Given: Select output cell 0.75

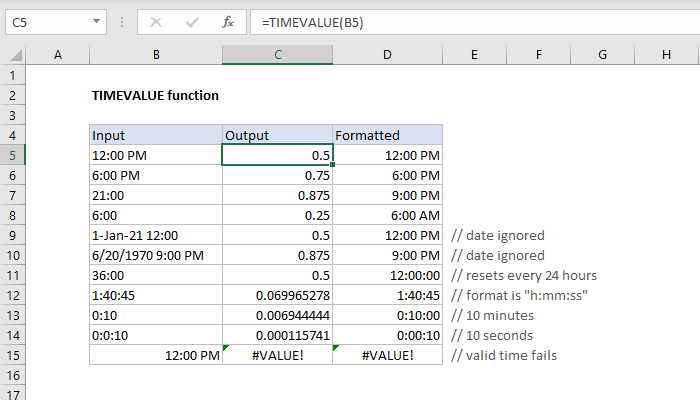Looking at the screenshot, I should [277, 175].
